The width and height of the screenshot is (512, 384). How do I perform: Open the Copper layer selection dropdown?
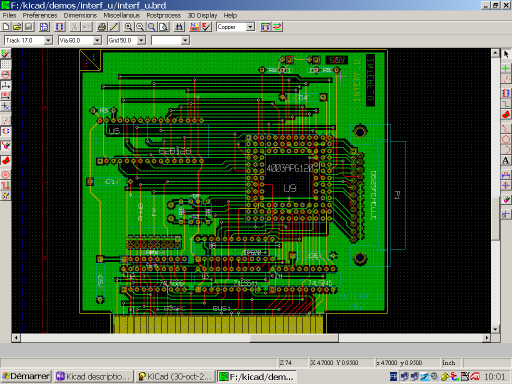pos(250,27)
